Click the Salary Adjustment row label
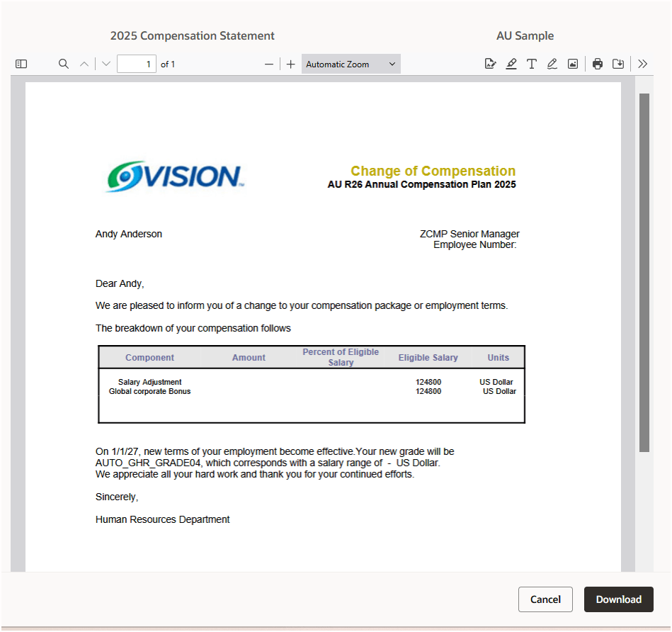 149,382
